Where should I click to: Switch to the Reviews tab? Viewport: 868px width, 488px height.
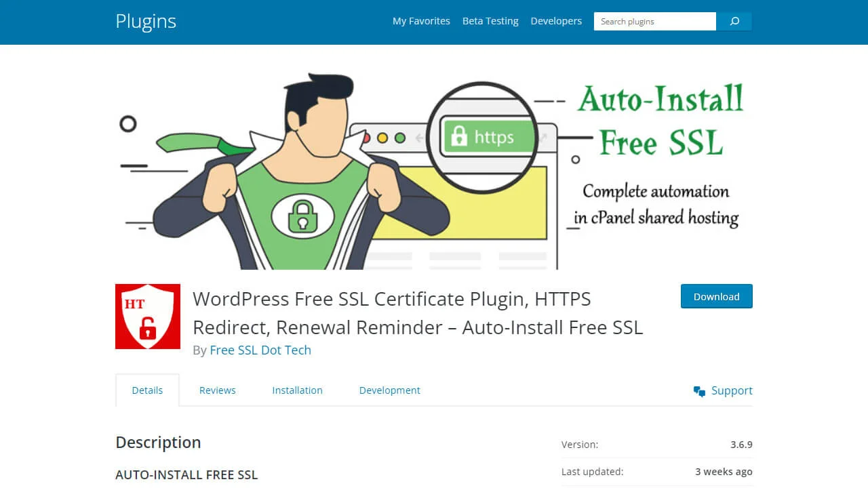pos(218,390)
